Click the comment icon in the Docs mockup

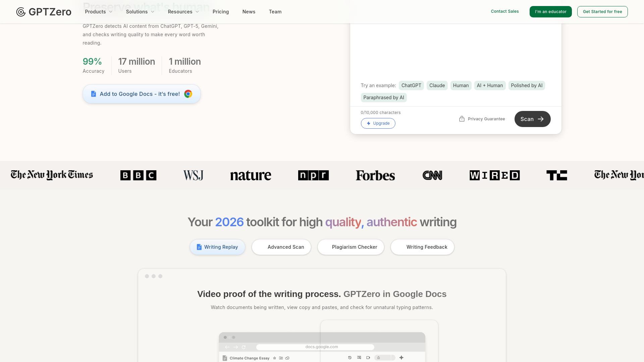(359, 358)
